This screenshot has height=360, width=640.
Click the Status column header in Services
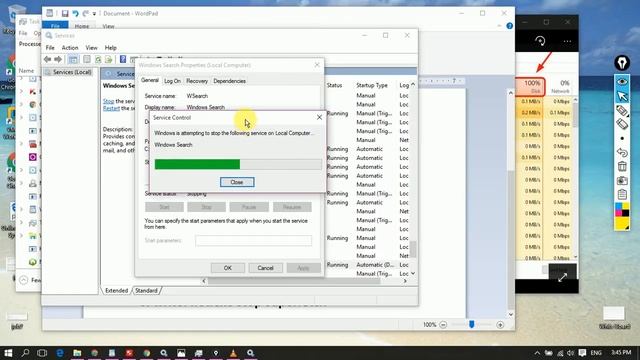334,85
